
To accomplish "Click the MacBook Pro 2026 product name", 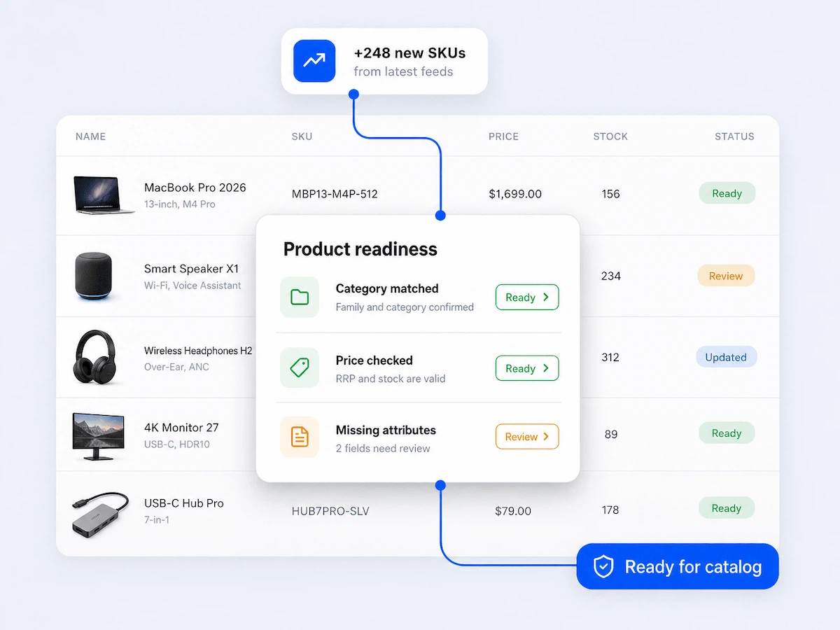I will (x=195, y=188).
